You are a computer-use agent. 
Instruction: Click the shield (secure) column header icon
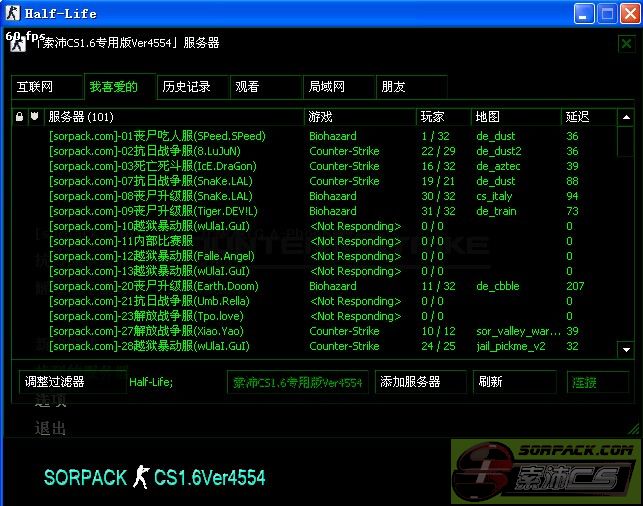tap(34, 117)
